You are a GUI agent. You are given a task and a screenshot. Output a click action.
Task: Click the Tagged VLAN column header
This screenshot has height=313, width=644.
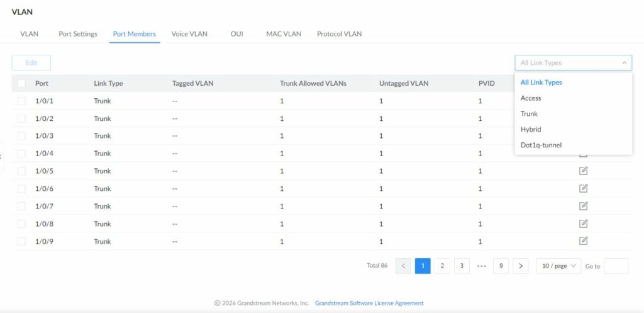192,84
